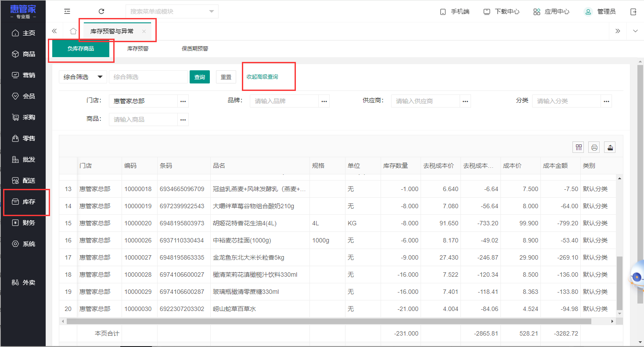Click the 请输入分类 input field
The image size is (644, 347).
point(567,101)
